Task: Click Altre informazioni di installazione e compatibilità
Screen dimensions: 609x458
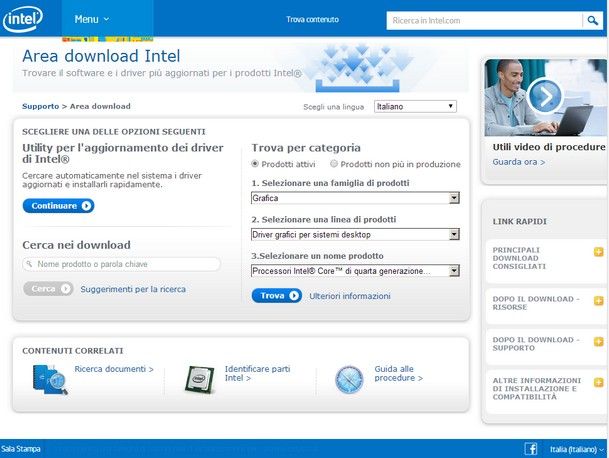Action: [536, 388]
